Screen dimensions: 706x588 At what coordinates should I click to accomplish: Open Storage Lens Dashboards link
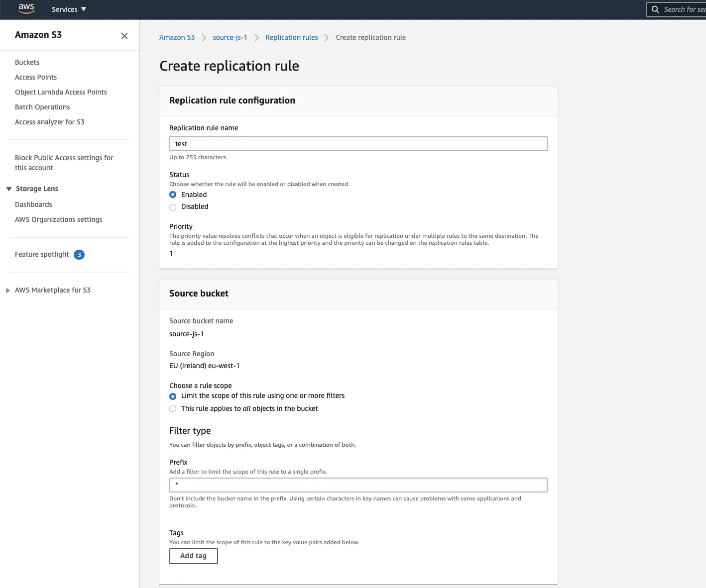(33, 204)
